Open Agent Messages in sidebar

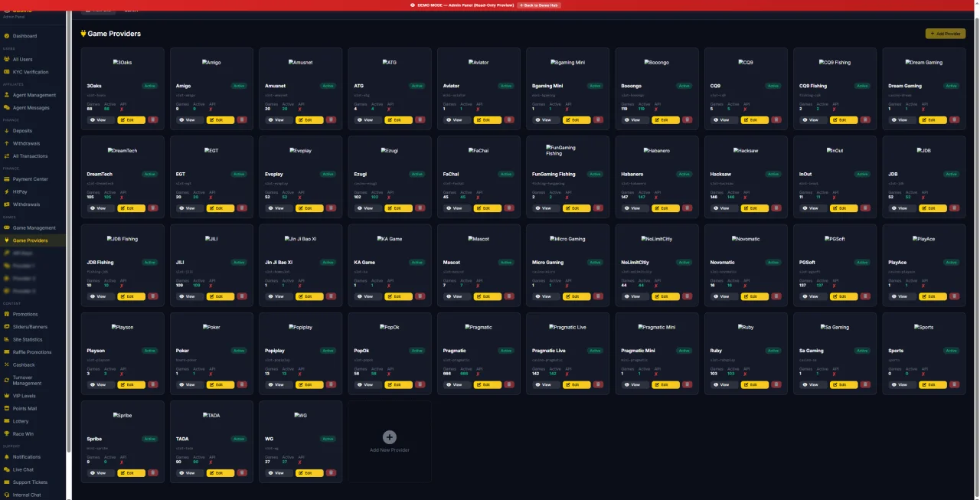click(34, 108)
